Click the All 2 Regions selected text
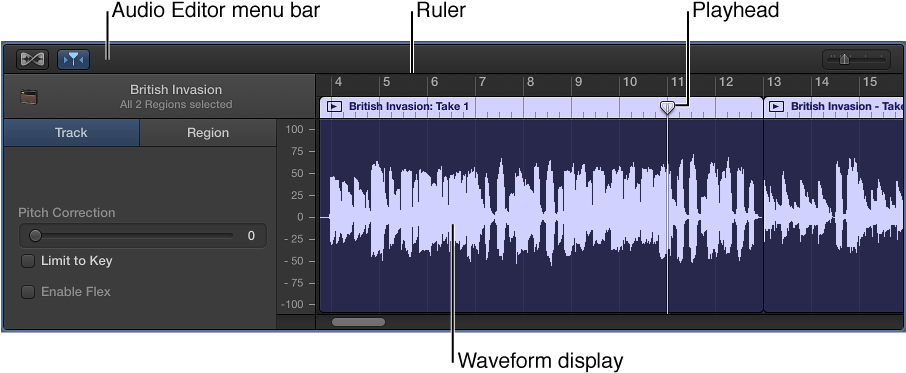The height and width of the screenshot is (373, 906). (176, 105)
